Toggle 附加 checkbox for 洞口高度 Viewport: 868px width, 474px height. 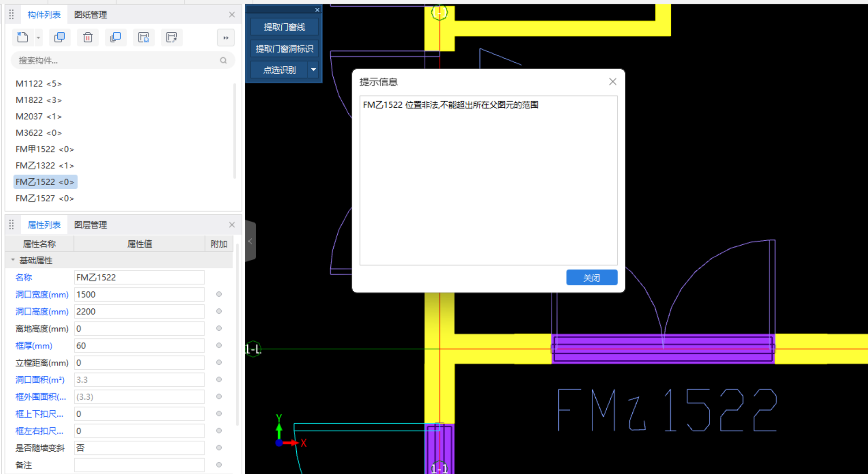219,311
